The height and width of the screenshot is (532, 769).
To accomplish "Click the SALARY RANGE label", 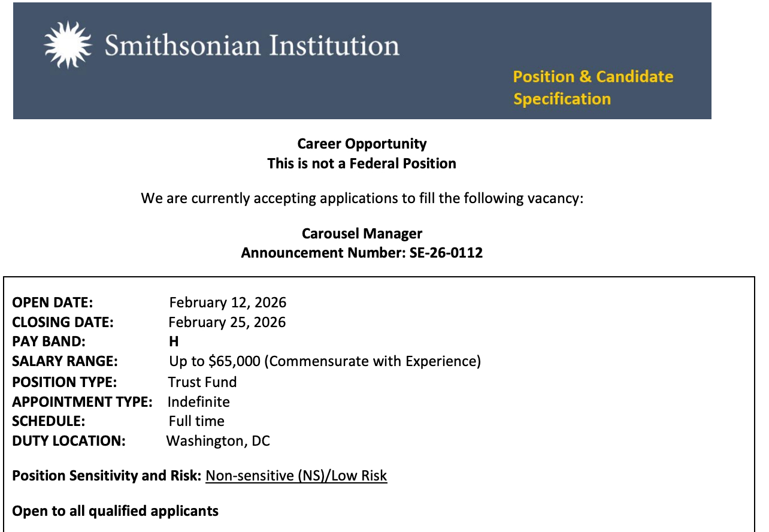I will click(x=65, y=361).
